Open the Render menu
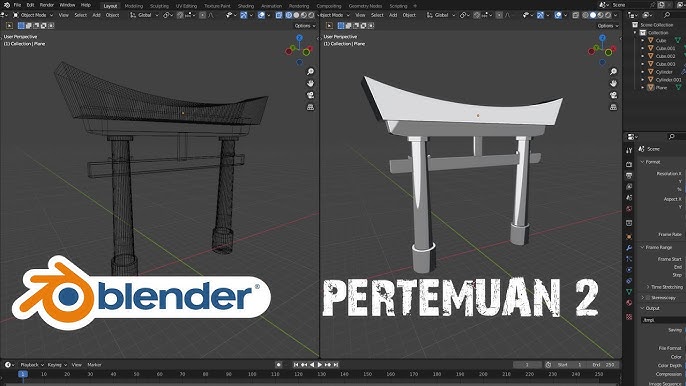The image size is (686, 386). click(x=46, y=5)
